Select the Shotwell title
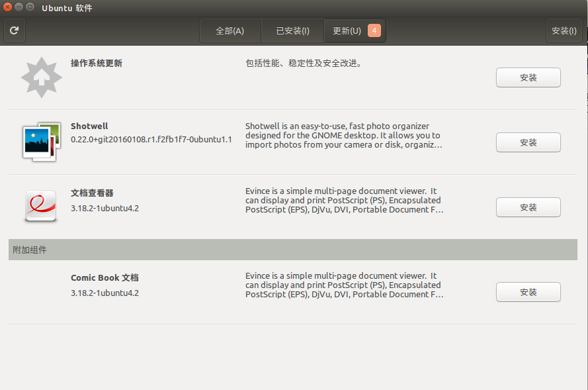Image resolution: width=588 pixels, height=390 pixels. pos(89,126)
